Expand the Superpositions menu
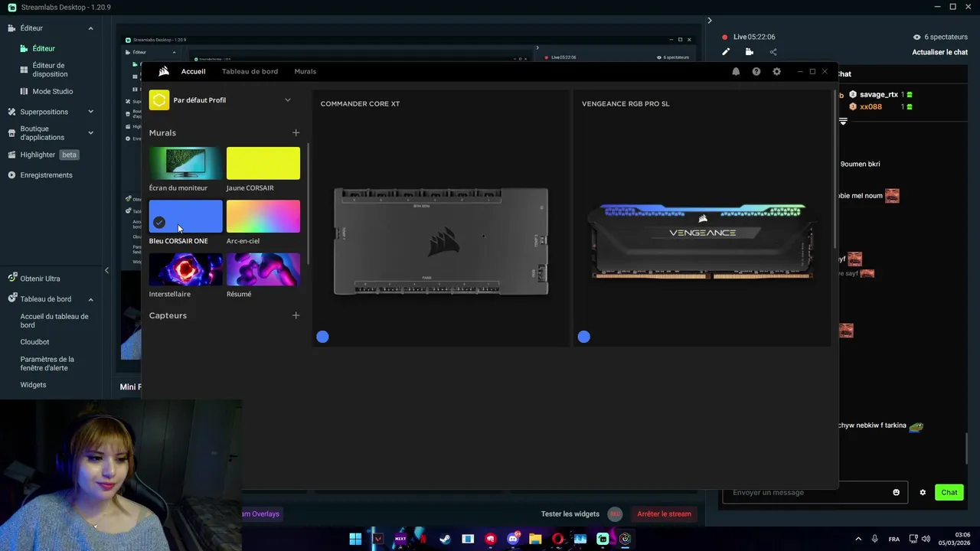Screen dimensions: 980x551 (x=90, y=112)
